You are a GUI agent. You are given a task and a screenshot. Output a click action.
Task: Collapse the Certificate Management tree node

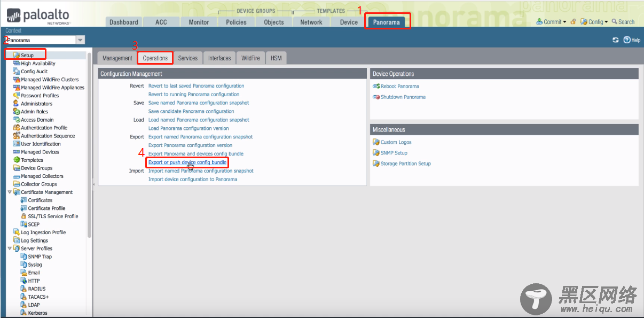pos(10,192)
